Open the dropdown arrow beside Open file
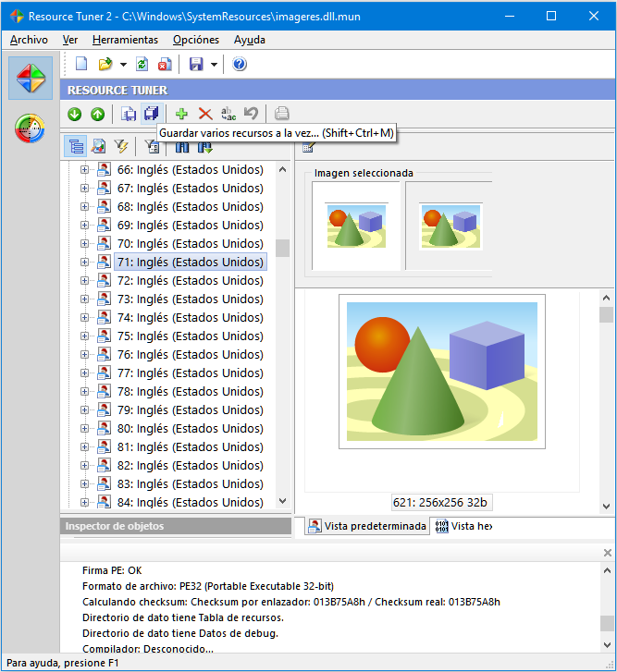617x672 pixels. pos(123,65)
